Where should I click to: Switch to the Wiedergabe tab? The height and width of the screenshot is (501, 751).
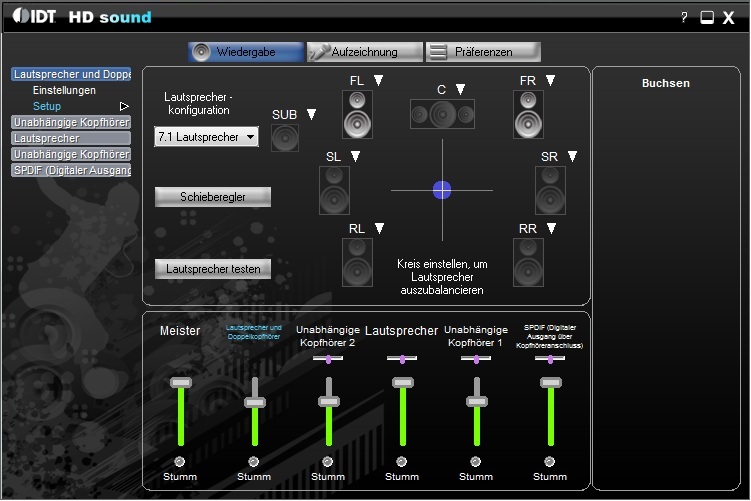246,52
